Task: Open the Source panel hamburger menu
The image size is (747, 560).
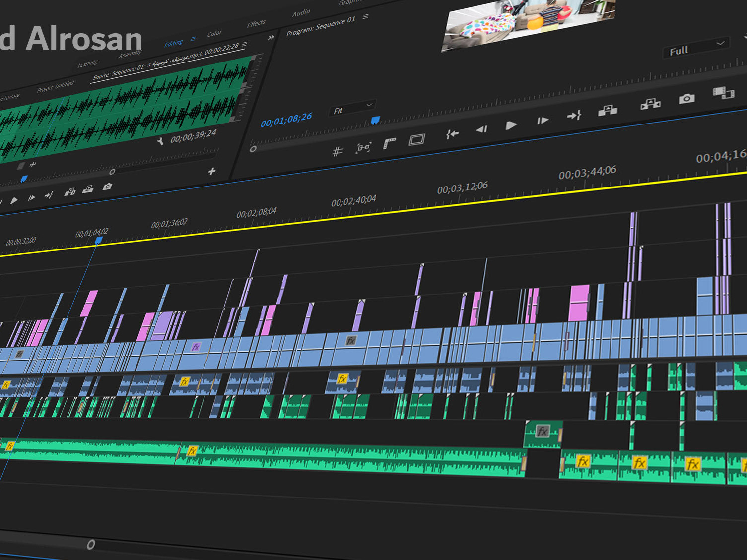Action: pos(244,44)
